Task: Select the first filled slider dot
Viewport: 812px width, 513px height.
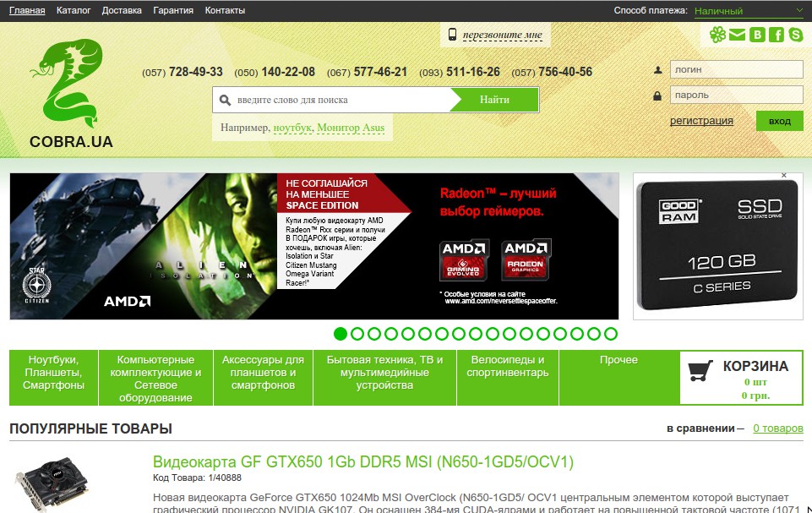Action: pyautogui.click(x=341, y=334)
